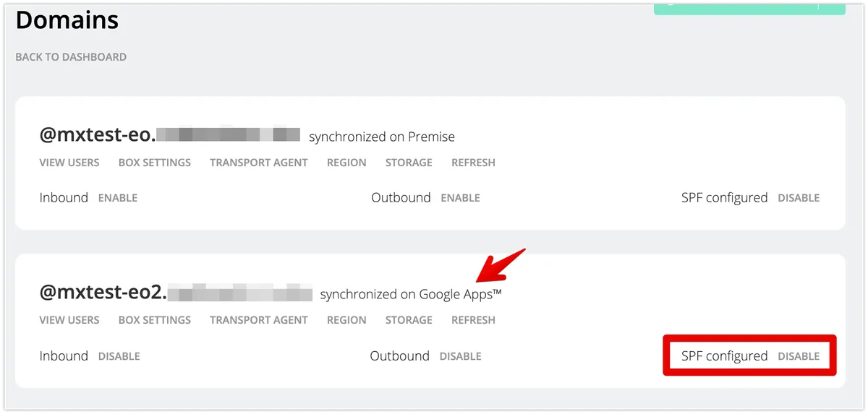Open Box Settings for mxtest-eo2 domain

(x=155, y=320)
